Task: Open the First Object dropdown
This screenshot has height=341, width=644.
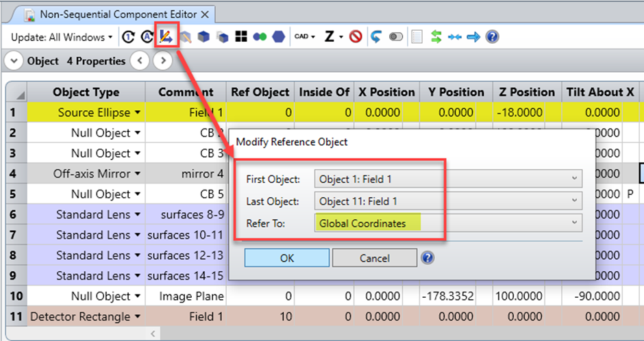Action: pos(448,179)
